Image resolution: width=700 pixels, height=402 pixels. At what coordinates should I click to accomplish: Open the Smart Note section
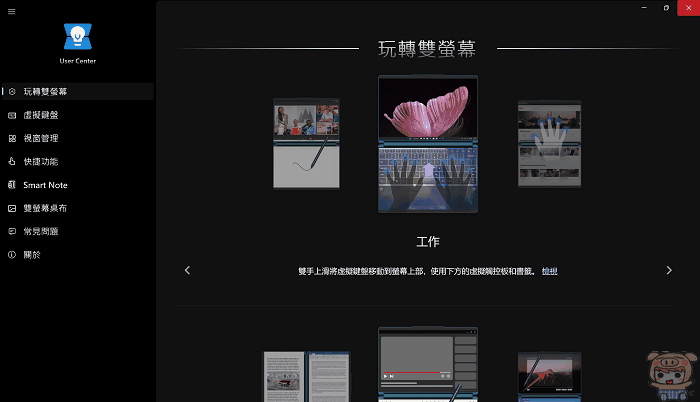45,185
